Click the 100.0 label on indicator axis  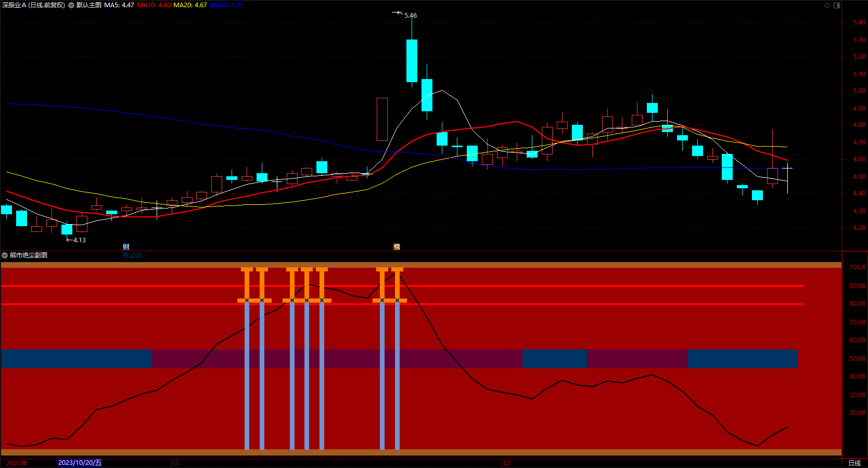click(858, 267)
